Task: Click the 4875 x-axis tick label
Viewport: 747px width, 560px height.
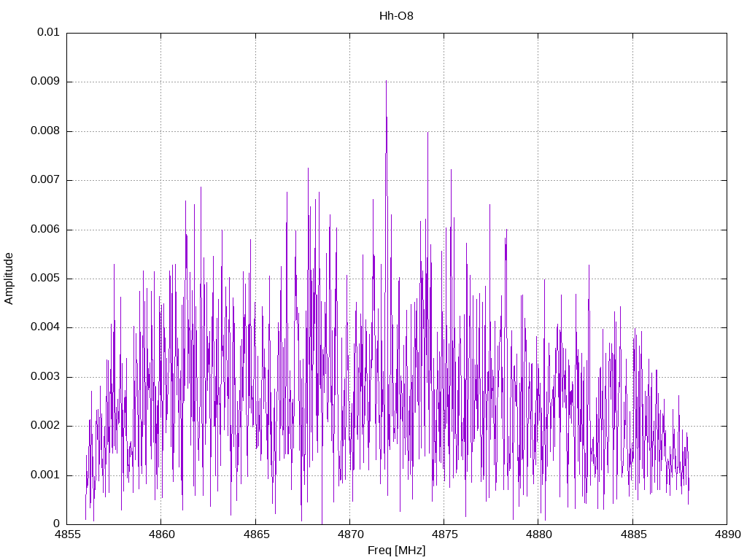Action: (x=444, y=534)
